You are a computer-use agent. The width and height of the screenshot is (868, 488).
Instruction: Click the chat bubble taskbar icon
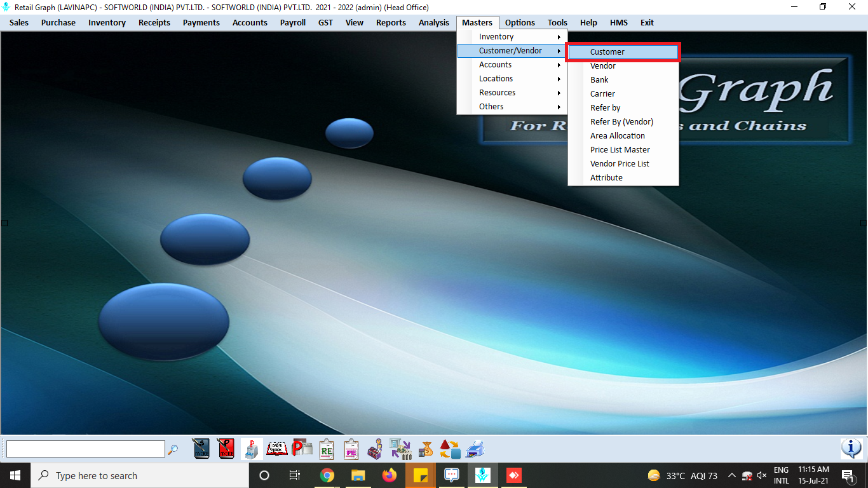pyautogui.click(x=451, y=475)
